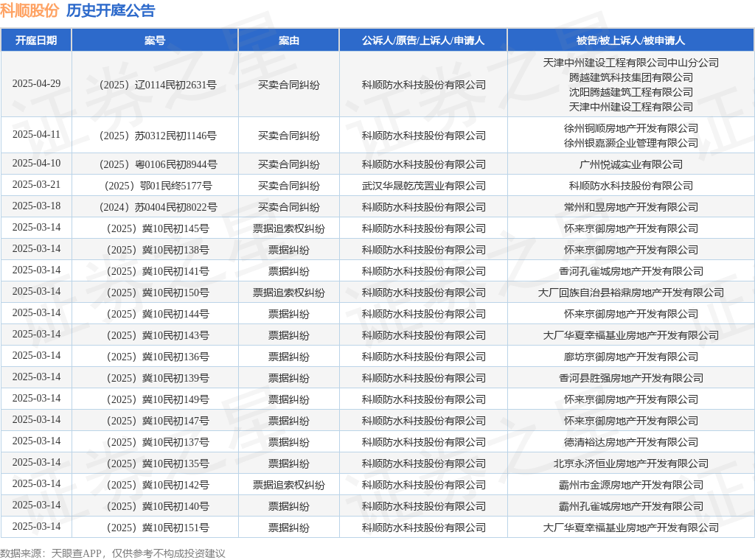The width and height of the screenshot is (755, 560).
Task: Click case number (2025)冀10民初138号
Action: point(158,251)
